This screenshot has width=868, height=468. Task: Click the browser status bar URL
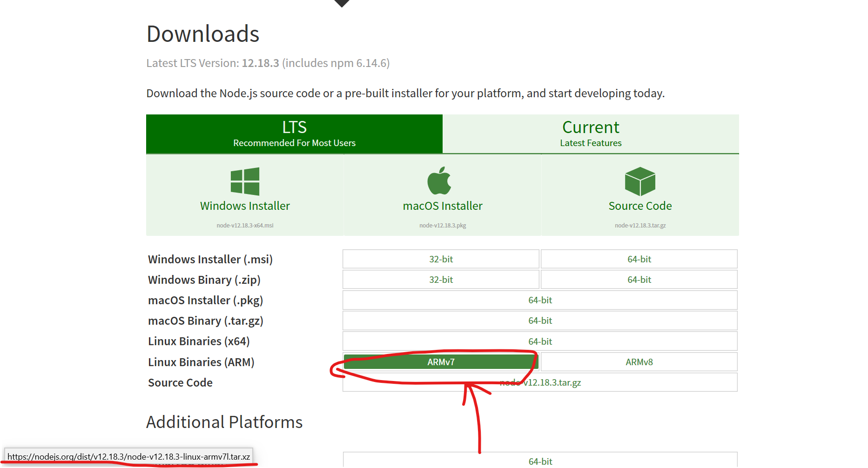pos(128,456)
